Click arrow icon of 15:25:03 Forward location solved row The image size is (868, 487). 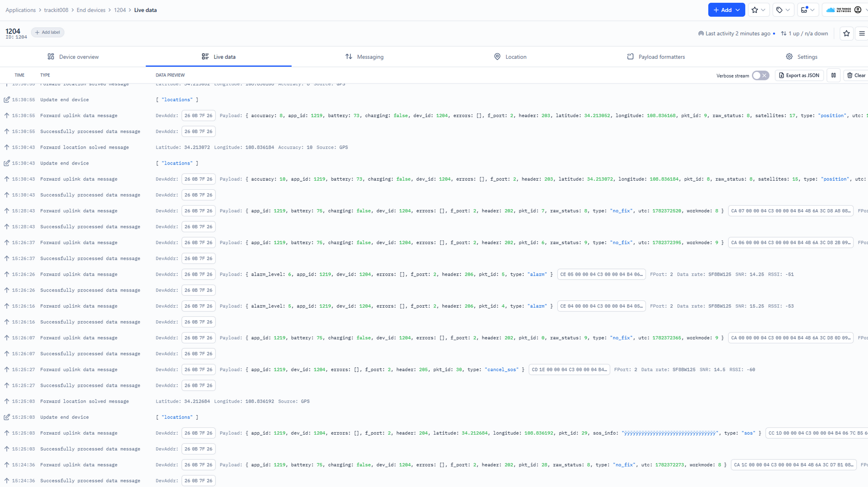7,401
